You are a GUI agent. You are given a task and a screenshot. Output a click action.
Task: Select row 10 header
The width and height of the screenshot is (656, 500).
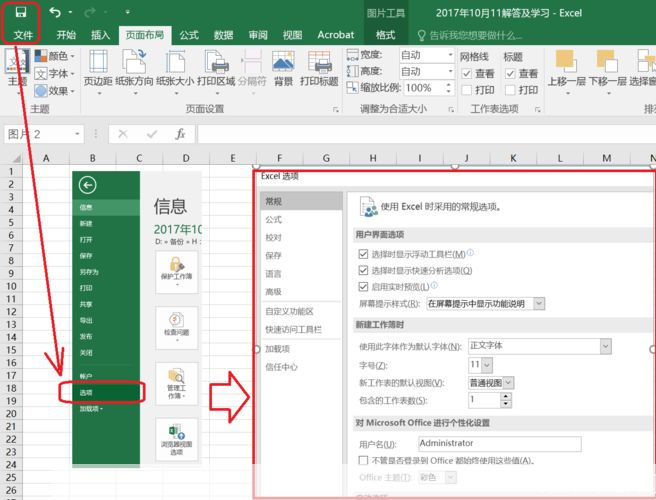11,286
